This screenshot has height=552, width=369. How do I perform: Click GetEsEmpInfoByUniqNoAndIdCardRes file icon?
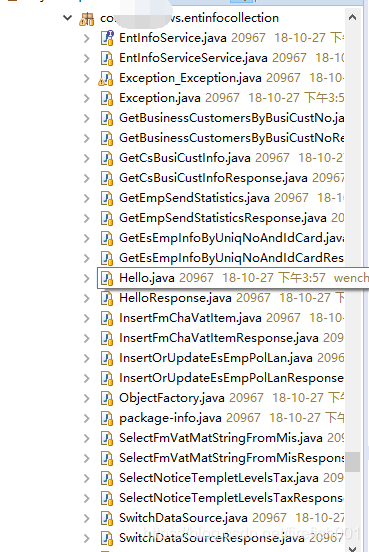coord(107,259)
